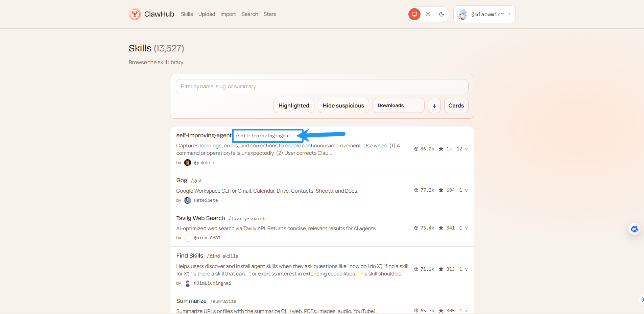This screenshot has height=314, width=644.
Task: Reverse sort direction arrow button
Action: tap(434, 105)
